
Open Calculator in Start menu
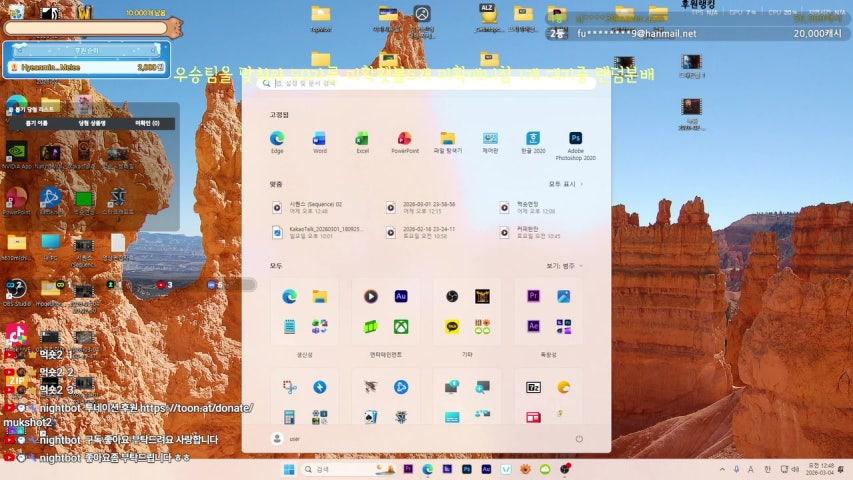pos(289,417)
